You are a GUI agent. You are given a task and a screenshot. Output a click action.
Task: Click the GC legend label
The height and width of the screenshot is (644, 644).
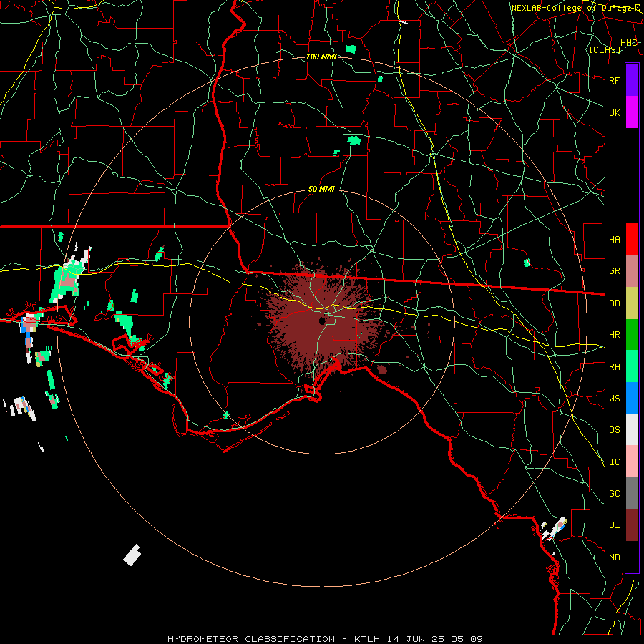point(614,493)
